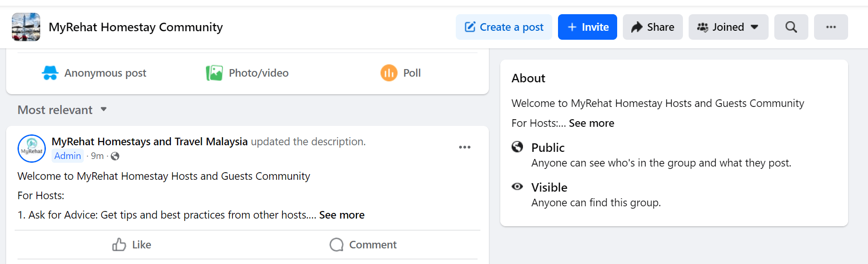Image resolution: width=868 pixels, height=264 pixels.
Task: Like the description update post
Action: tap(132, 245)
